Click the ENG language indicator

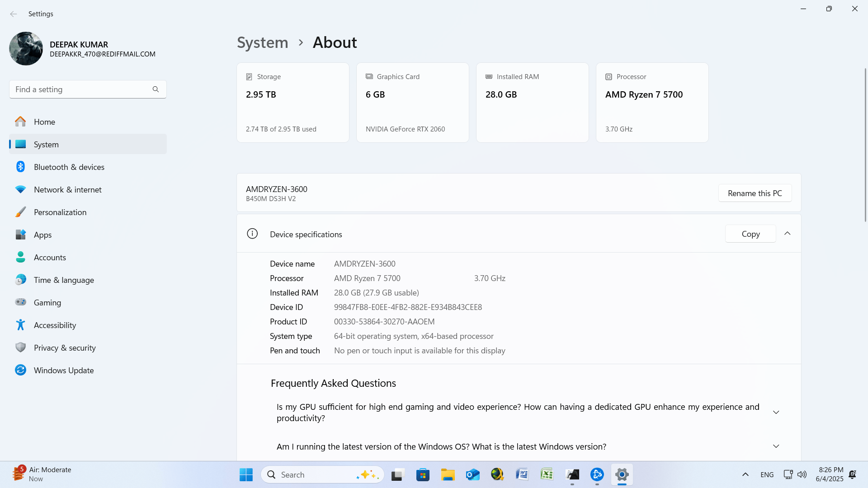click(x=767, y=475)
